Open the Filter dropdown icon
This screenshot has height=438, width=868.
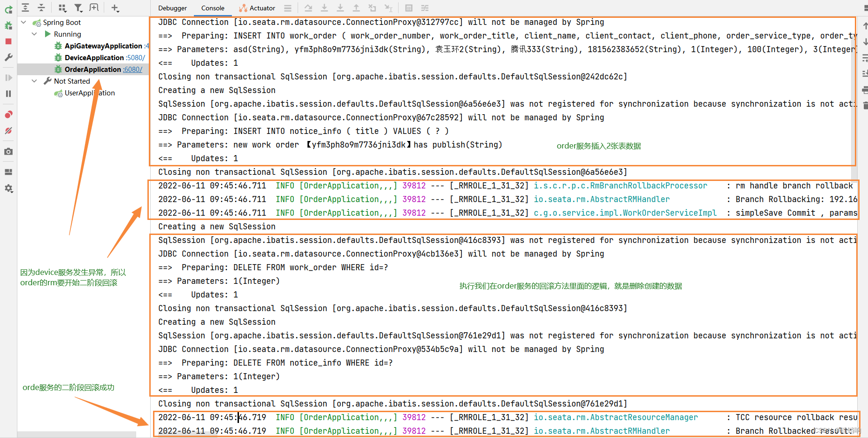(x=78, y=8)
